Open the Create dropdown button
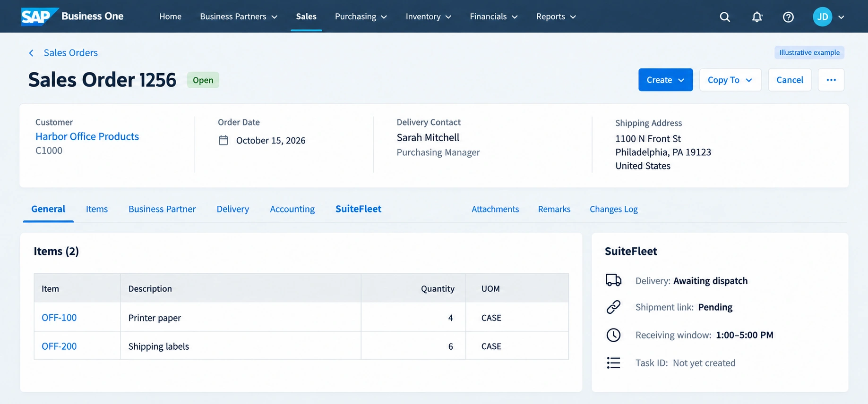 click(665, 80)
